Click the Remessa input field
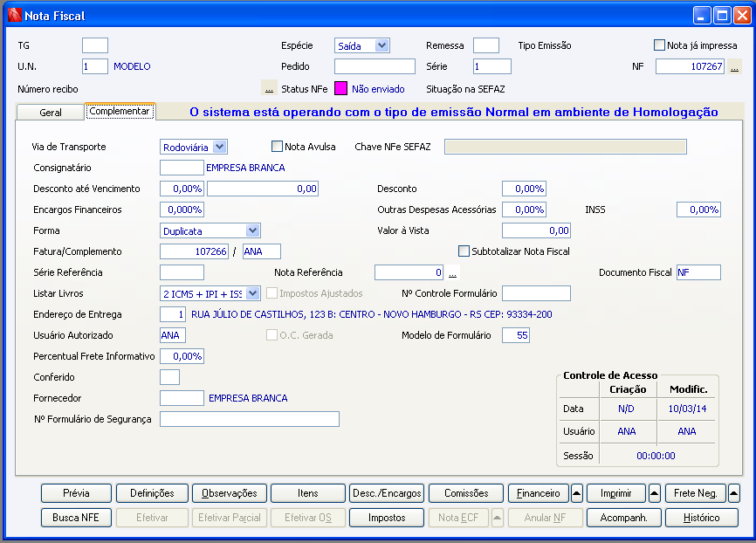Image resolution: width=756 pixels, height=543 pixels. coord(486,45)
